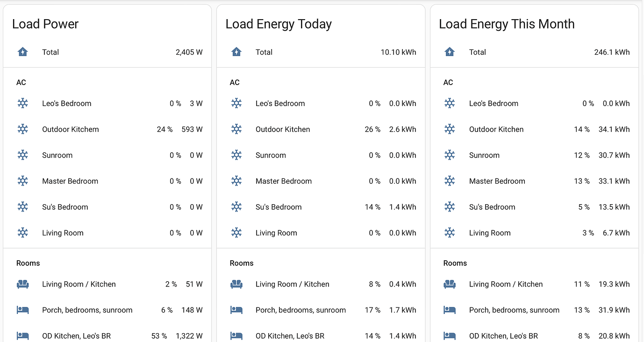
Task: Click the sofa icon for Living Room / Kitchen
Action: pyautogui.click(x=22, y=284)
